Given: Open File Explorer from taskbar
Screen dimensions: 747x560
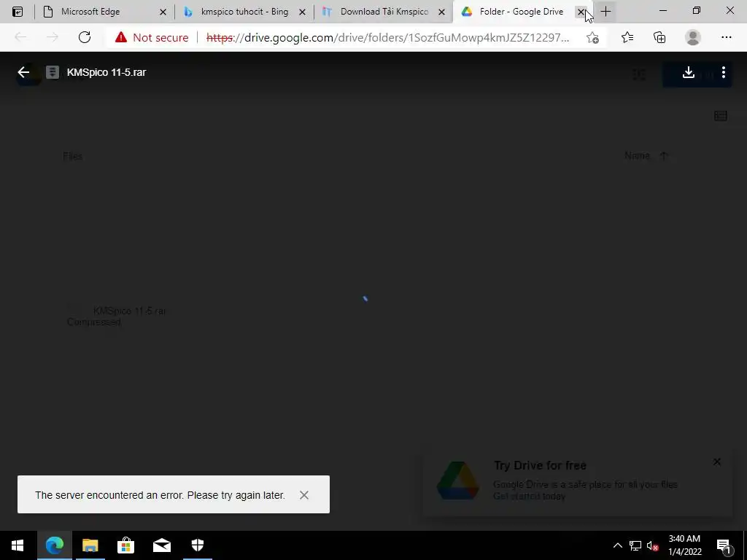Looking at the screenshot, I should (x=90, y=545).
